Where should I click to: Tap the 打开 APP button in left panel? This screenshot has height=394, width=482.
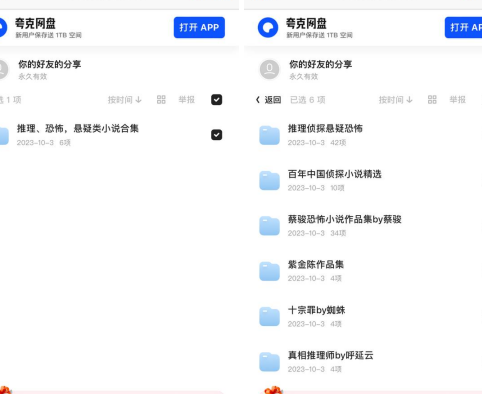[199, 27]
